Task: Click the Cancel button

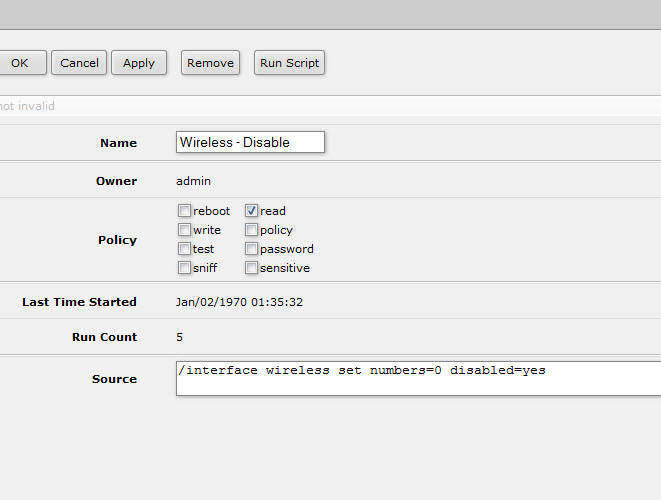Action: [x=79, y=63]
